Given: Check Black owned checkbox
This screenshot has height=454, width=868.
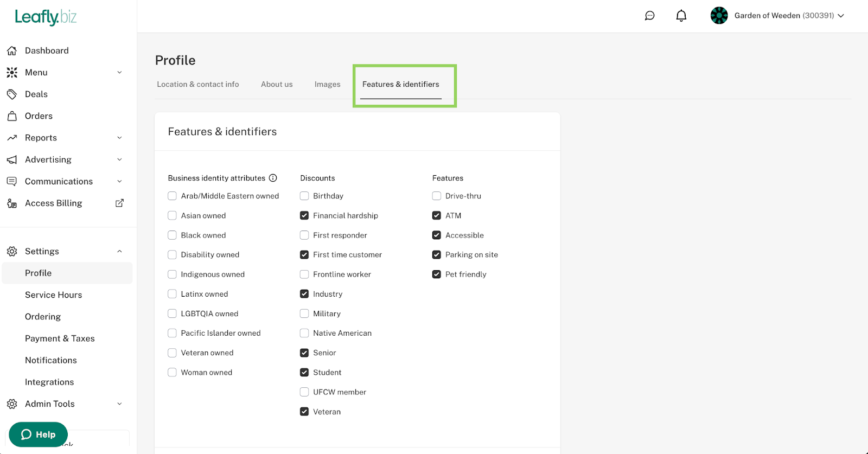Looking at the screenshot, I should (172, 235).
